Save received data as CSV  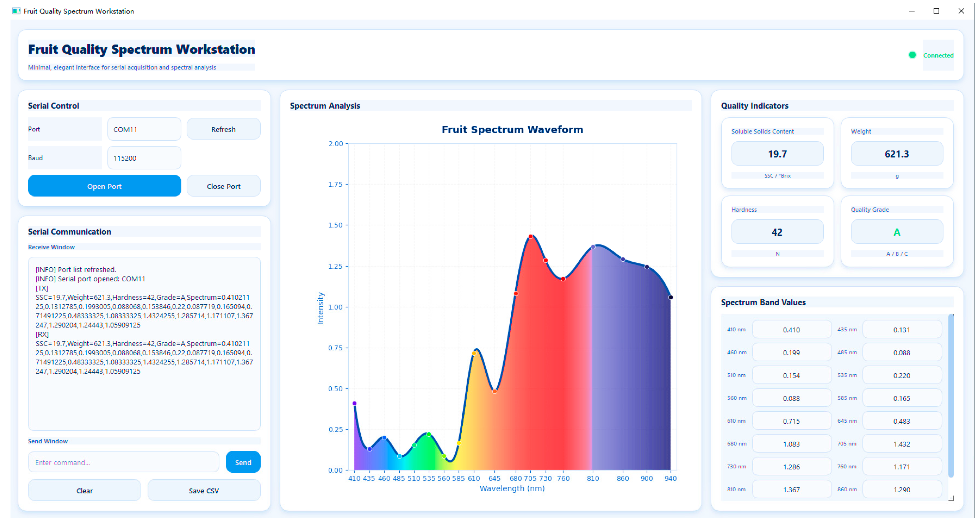[x=204, y=490]
